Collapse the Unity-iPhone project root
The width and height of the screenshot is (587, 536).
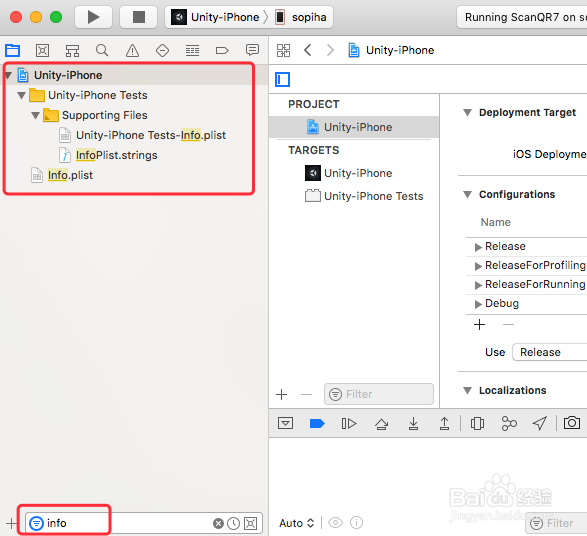8,75
